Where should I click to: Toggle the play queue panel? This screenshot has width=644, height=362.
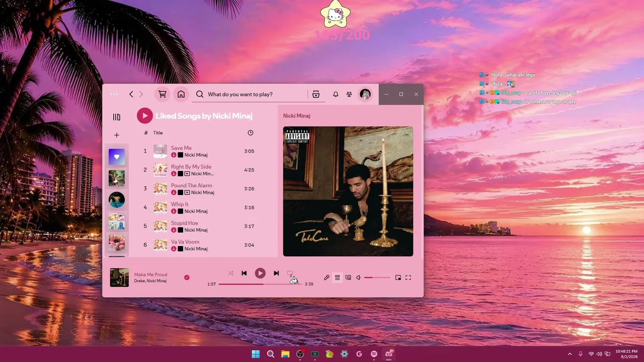point(337,278)
